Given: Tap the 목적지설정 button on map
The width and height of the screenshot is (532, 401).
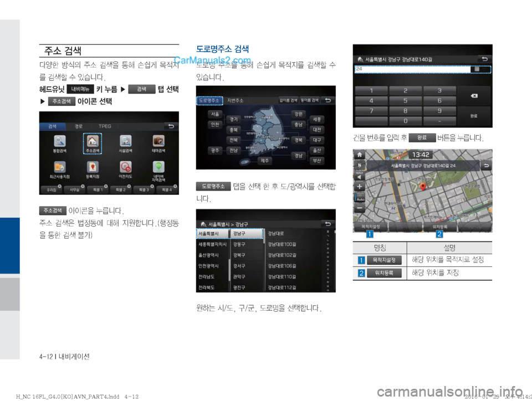Looking at the screenshot, I should click(x=371, y=227).
